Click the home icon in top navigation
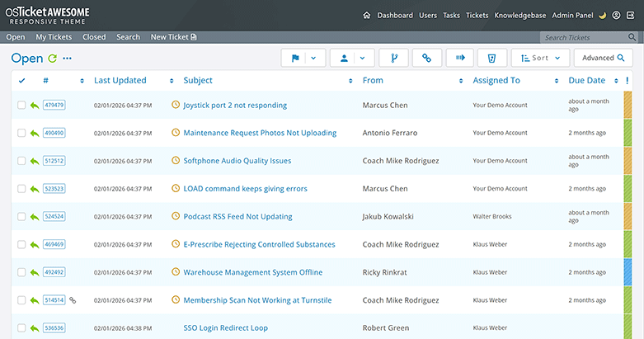The height and width of the screenshot is (339, 644). pyautogui.click(x=367, y=15)
